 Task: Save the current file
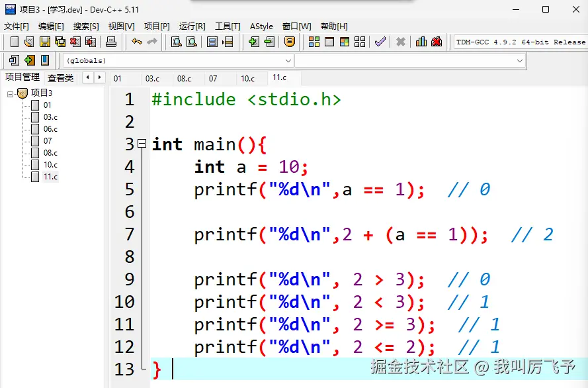point(44,42)
